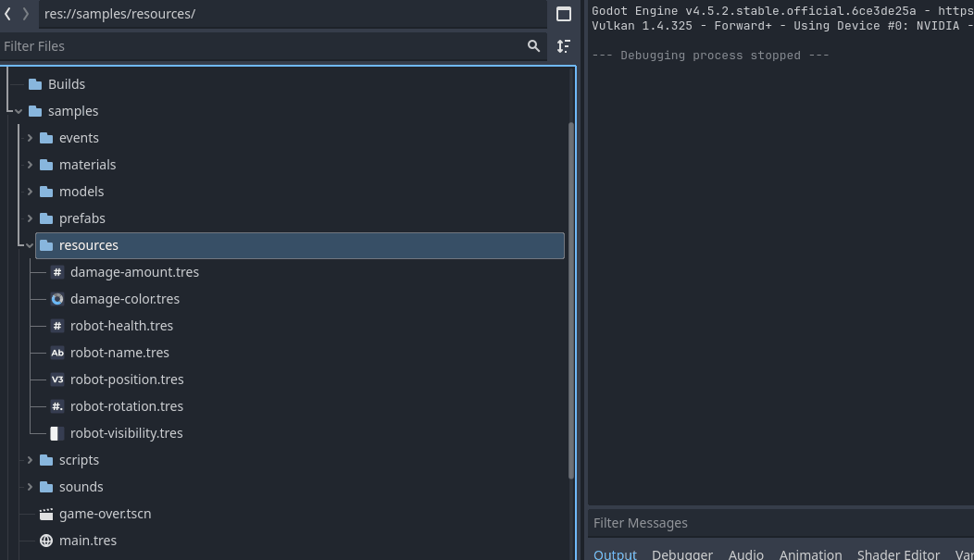Screen dimensions: 974x560
Task: Click color icon of damage-color.tres
Action: [57, 299]
